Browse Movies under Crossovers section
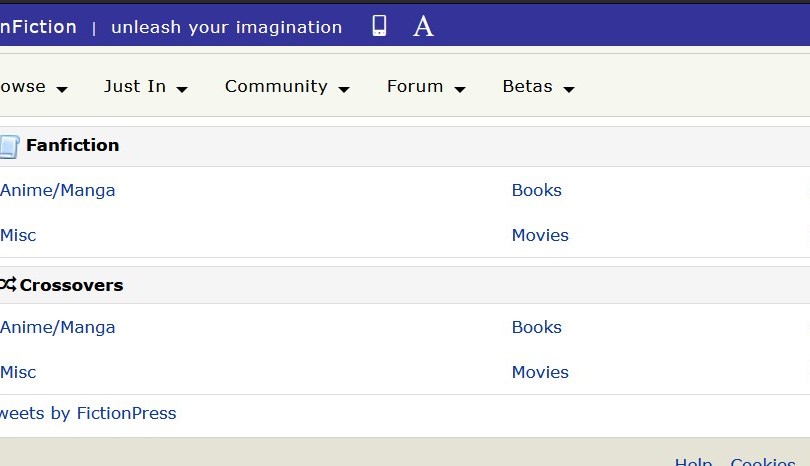Viewport: 810px width, 466px height. (540, 372)
